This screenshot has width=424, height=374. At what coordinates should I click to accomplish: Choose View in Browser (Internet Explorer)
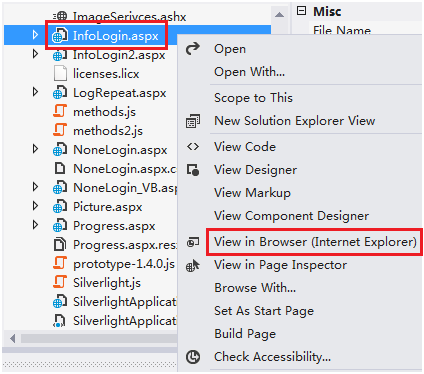click(x=314, y=242)
